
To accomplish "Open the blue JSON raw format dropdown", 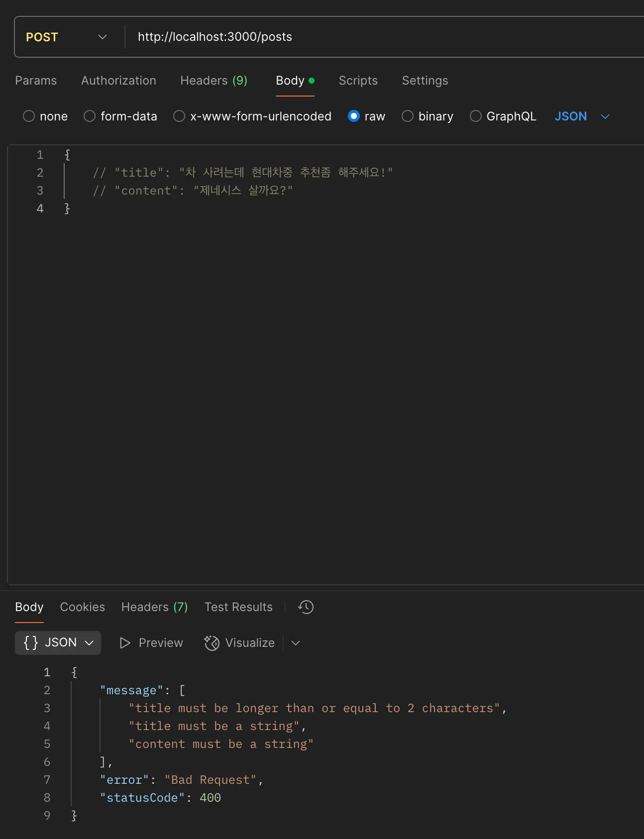I will 582,116.
